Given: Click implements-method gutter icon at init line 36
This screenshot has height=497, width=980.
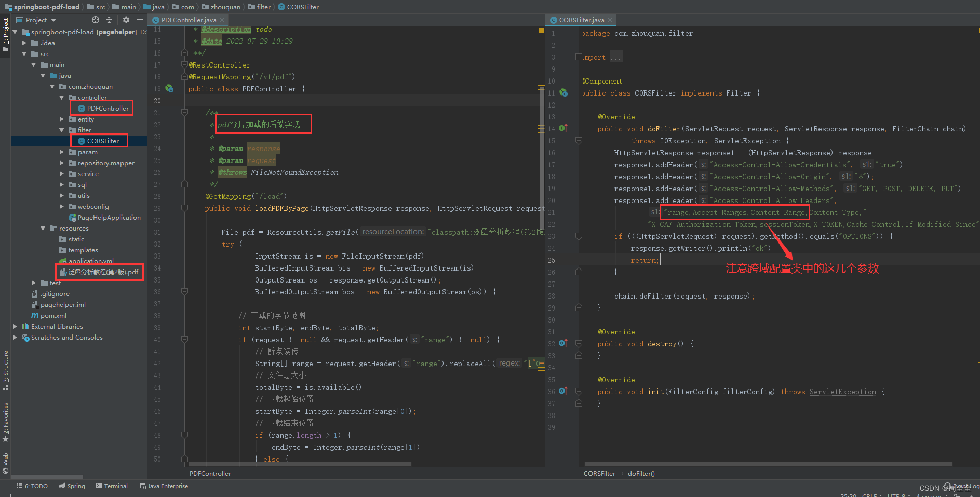Looking at the screenshot, I should click(563, 391).
